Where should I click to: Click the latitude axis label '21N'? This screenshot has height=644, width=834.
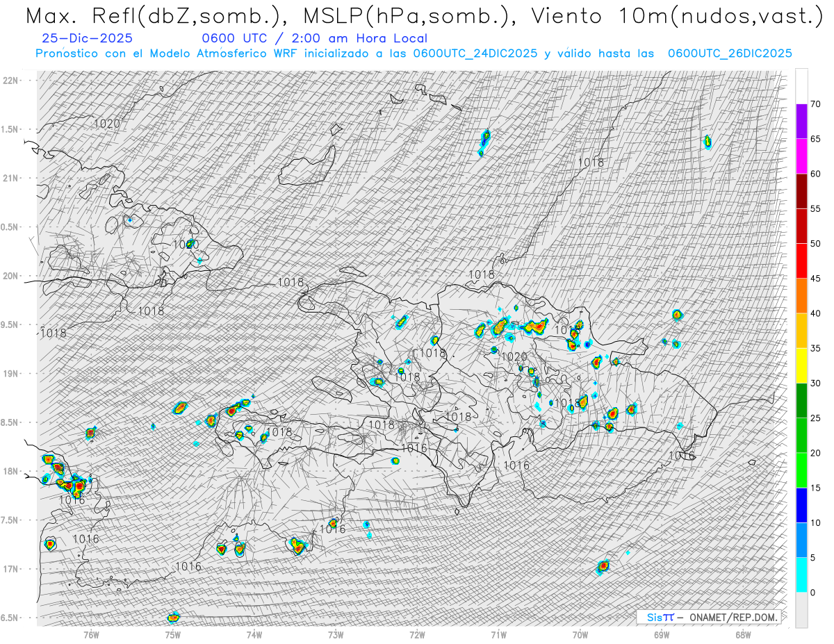click(10, 178)
